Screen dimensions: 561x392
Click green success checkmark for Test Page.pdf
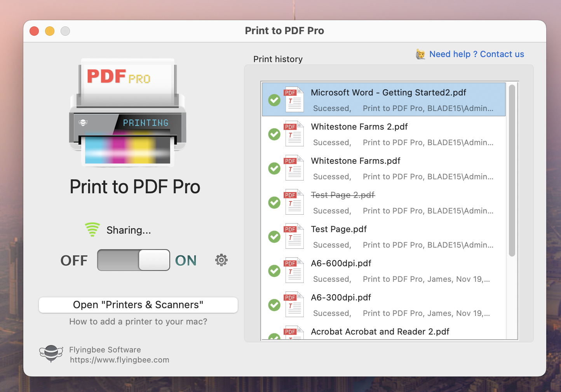pos(274,237)
